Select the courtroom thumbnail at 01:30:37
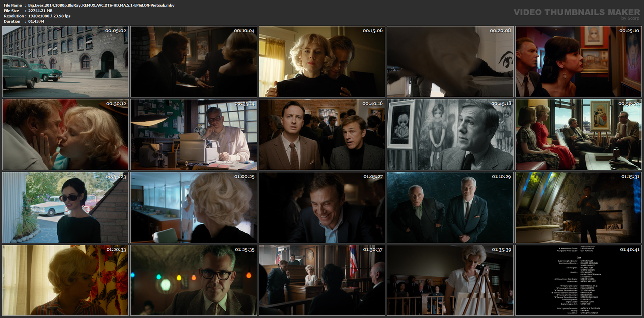 coord(322,280)
